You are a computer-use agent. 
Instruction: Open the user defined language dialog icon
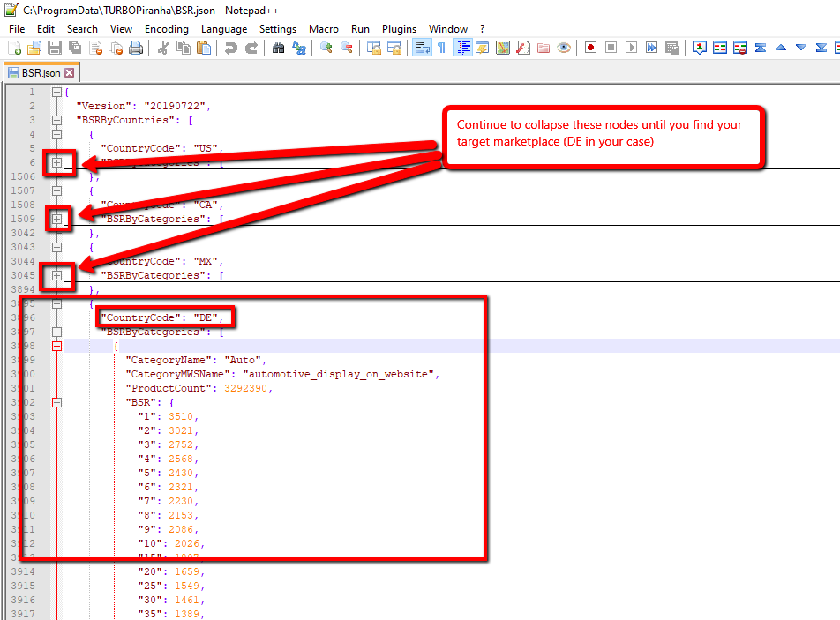(x=482, y=48)
